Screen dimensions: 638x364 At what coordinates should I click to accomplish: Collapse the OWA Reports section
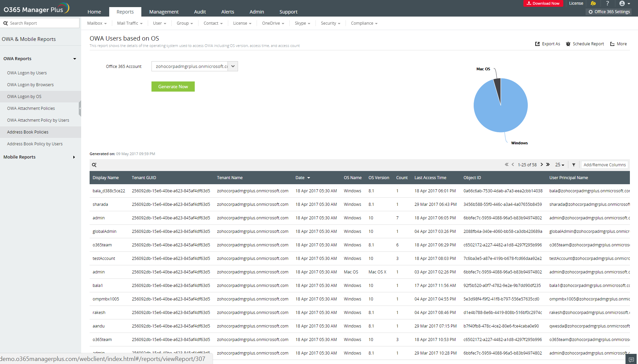75,59
